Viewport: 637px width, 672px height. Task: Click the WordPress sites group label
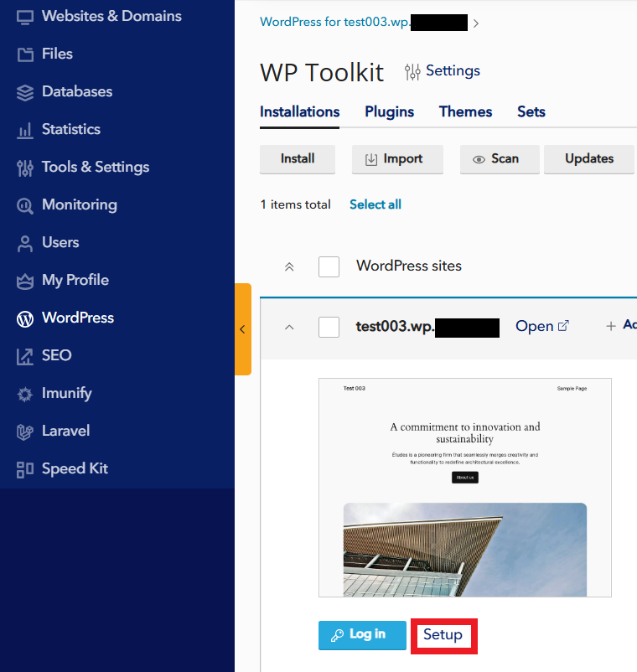click(409, 266)
